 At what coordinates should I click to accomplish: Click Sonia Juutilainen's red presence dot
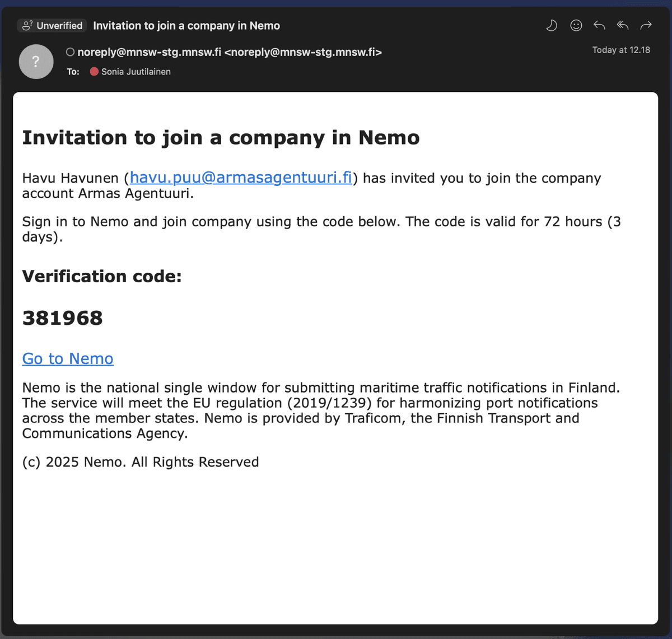94,72
